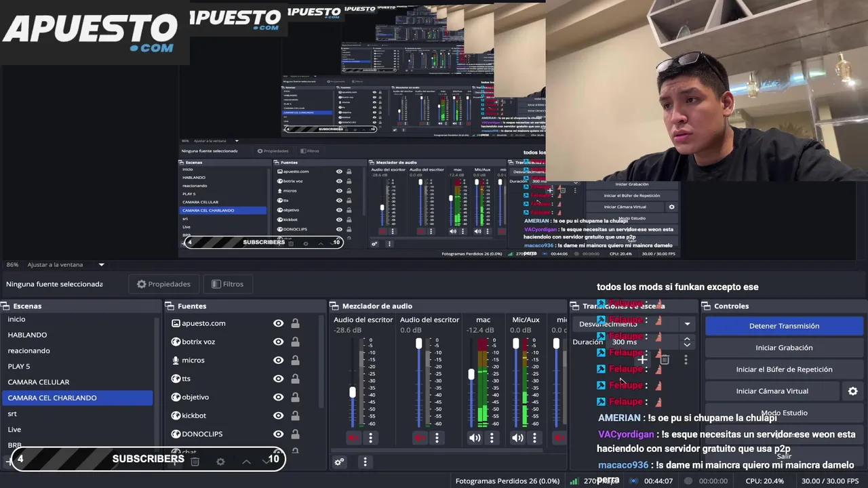Open source properties gear in Fuentes toolbar

coord(220,462)
